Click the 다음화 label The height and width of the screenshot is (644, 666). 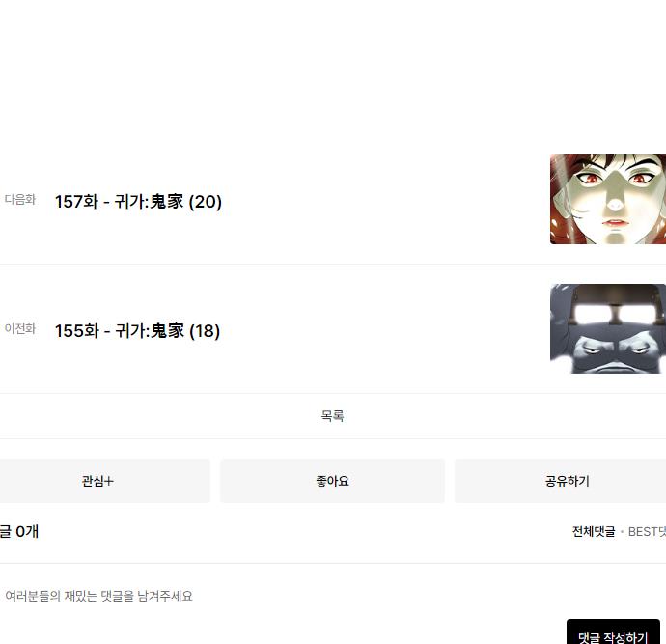point(20,199)
